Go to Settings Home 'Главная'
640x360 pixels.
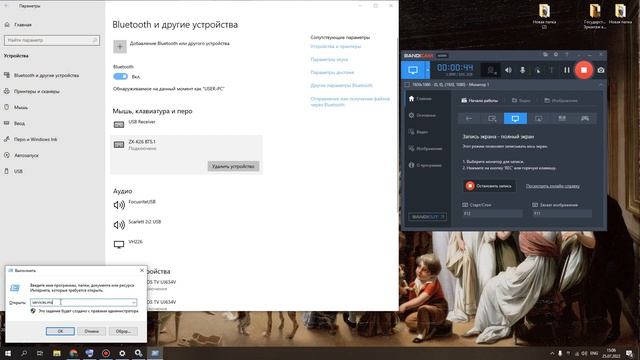(x=18, y=25)
